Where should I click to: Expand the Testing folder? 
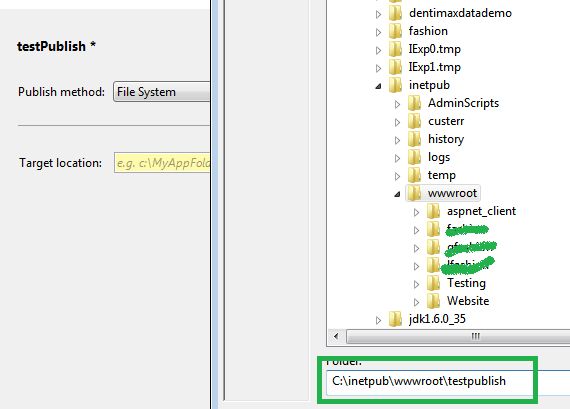click(x=417, y=284)
